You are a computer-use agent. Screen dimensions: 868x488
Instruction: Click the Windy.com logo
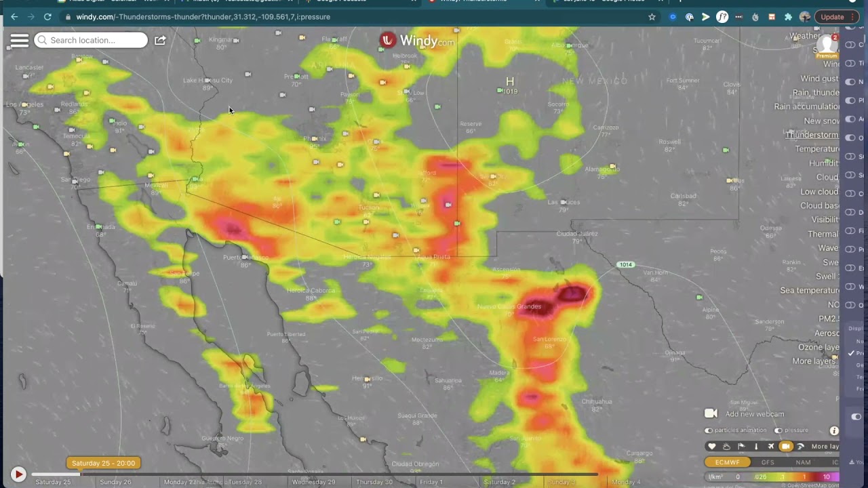coord(417,41)
